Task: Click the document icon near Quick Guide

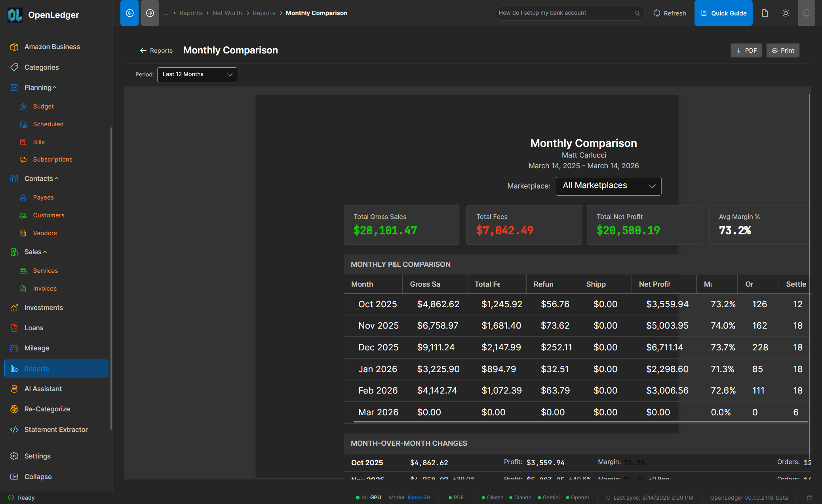Action: [x=765, y=13]
